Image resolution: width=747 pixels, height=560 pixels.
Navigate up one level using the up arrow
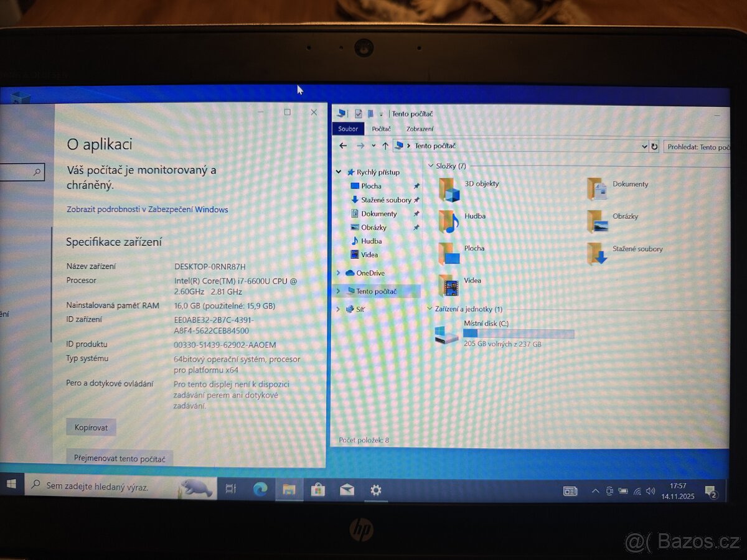pyautogui.click(x=386, y=146)
